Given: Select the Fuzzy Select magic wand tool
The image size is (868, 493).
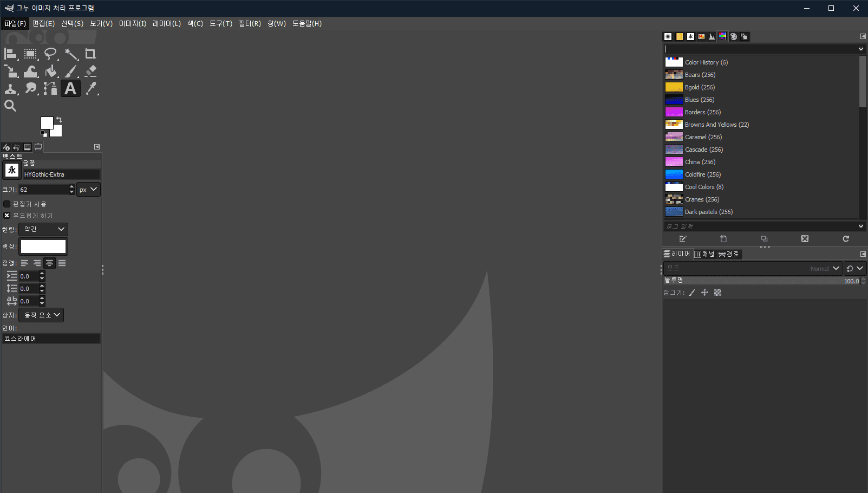Looking at the screenshot, I should [x=71, y=54].
